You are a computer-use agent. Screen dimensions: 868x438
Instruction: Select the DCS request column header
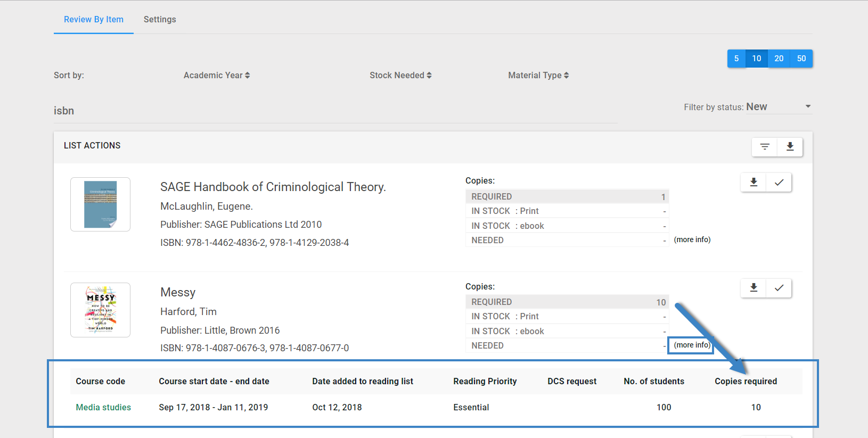pyautogui.click(x=572, y=381)
